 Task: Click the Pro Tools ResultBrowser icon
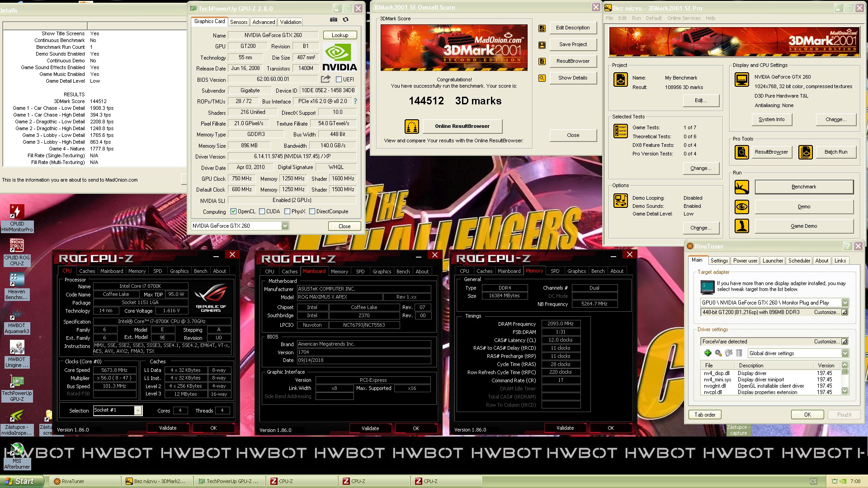742,152
